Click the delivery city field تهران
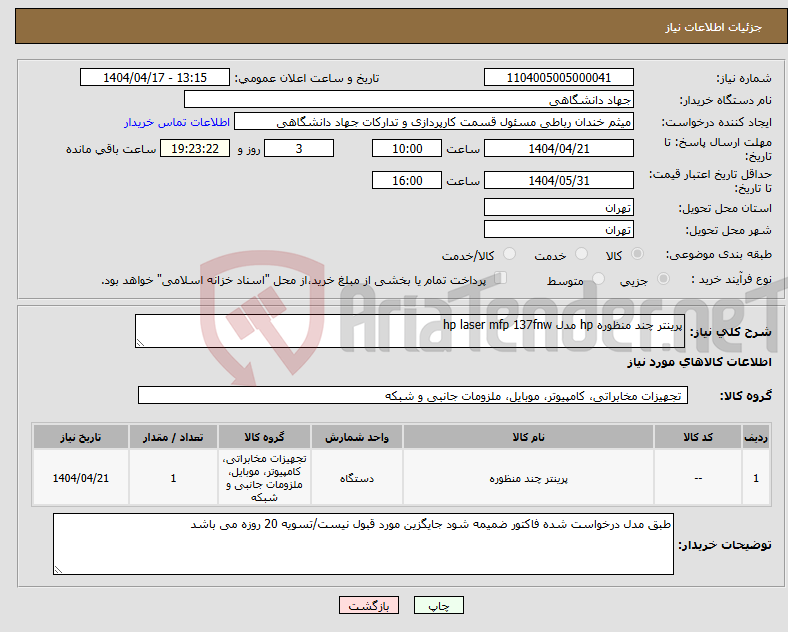 pos(559,229)
